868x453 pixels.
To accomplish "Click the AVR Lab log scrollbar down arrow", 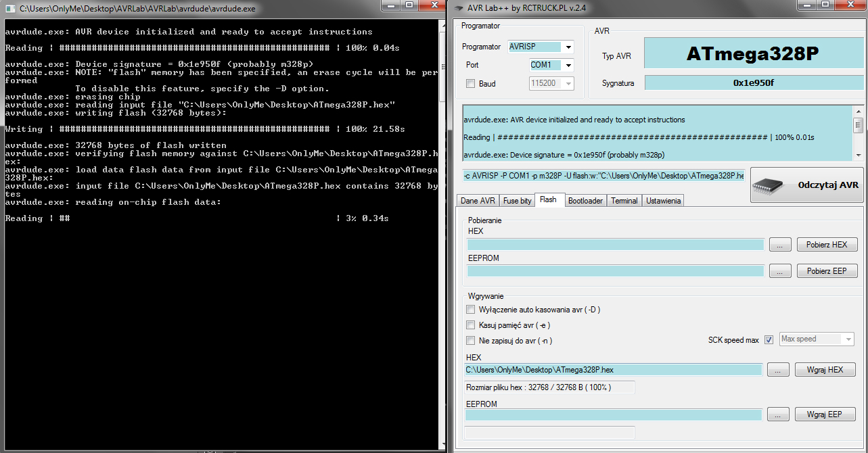I will tap(858, 156).
